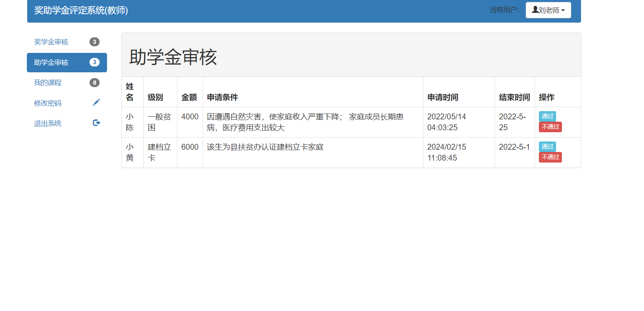Click the badge 3 beside 奖学金审核
This screenshot has height=311, width=644.
[x=95, y=42]
